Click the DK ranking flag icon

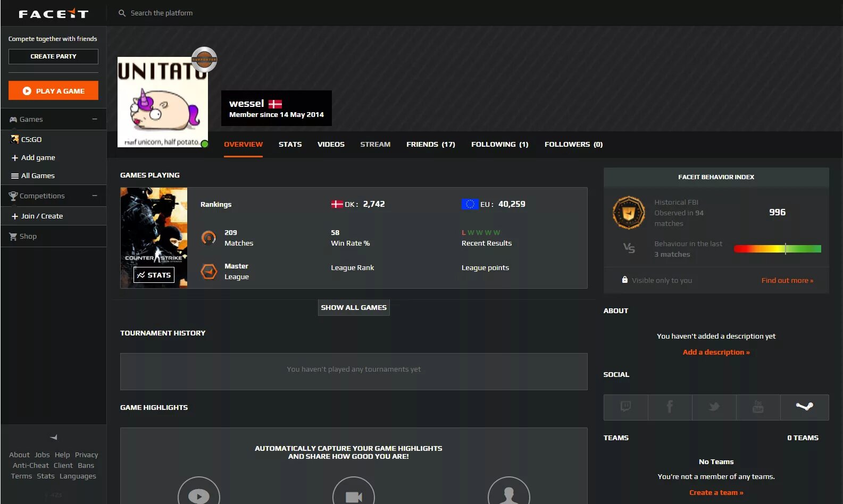coord(337,204)
